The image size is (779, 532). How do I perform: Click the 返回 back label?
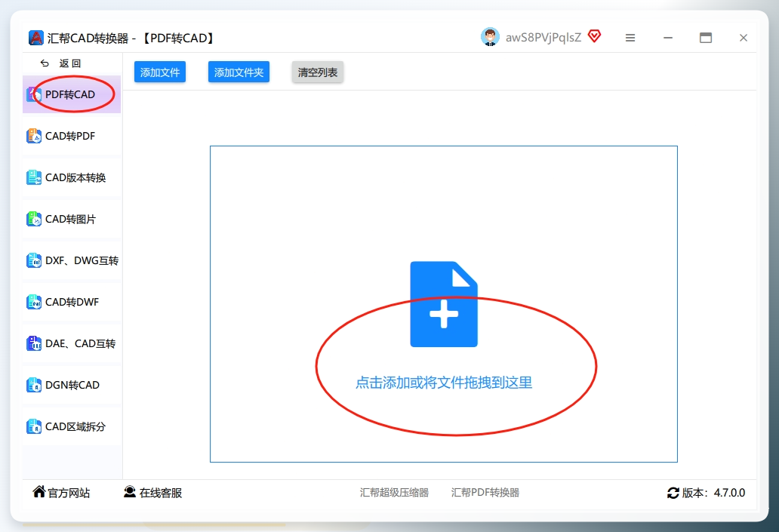(70, 63)
